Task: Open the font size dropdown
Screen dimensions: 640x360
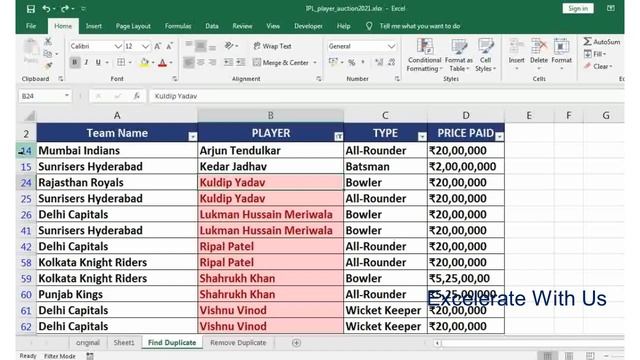Action: [145, 46]
